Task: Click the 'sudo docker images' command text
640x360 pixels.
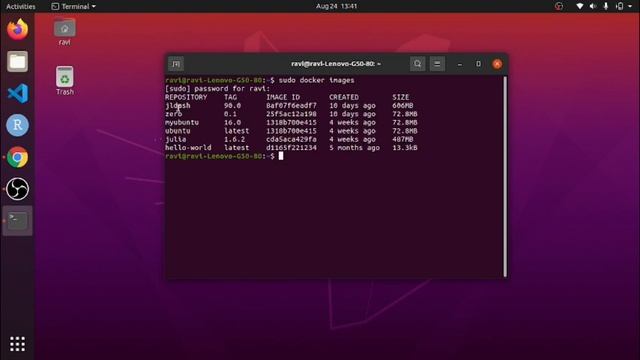Action: (x=316, y=80)
